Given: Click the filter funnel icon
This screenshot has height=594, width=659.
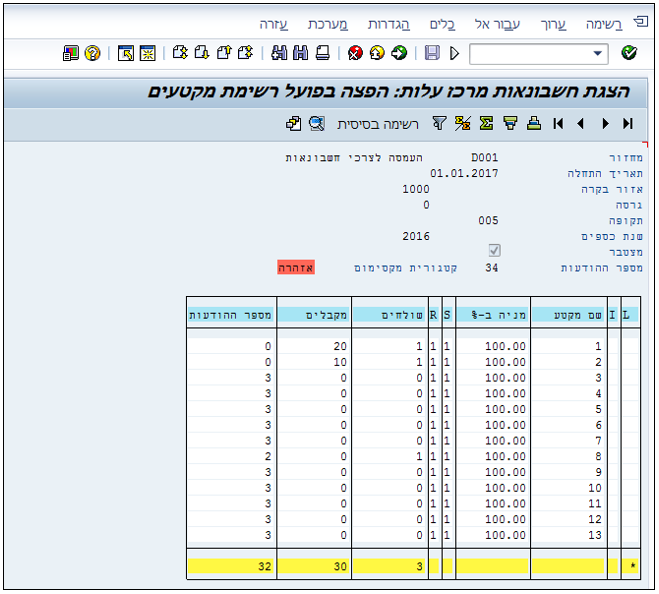Looking at the screenshot, I should [439, 123].
